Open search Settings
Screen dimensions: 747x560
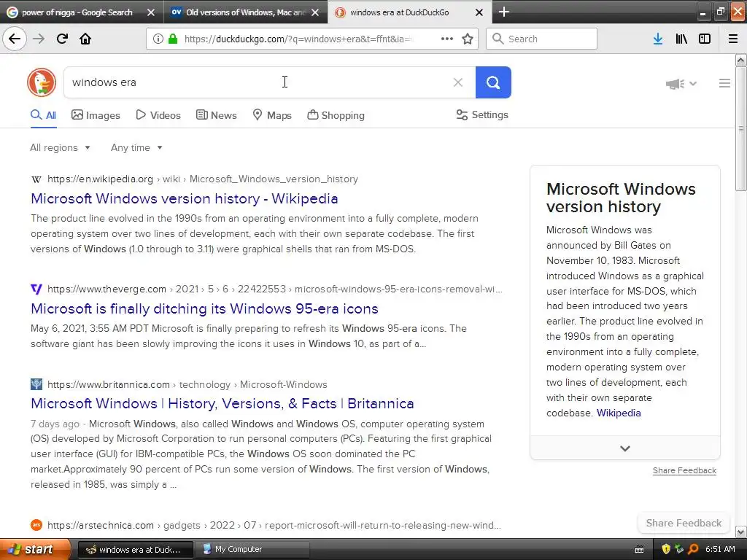(x=482, y=114)
